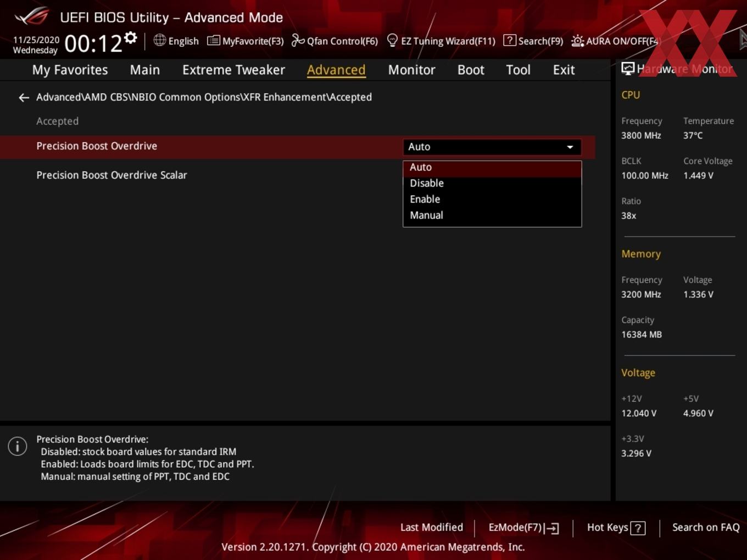The image size is (747, 560).
Task: Click the ROG logo in the title bar
Action: [x=32, y=16]
